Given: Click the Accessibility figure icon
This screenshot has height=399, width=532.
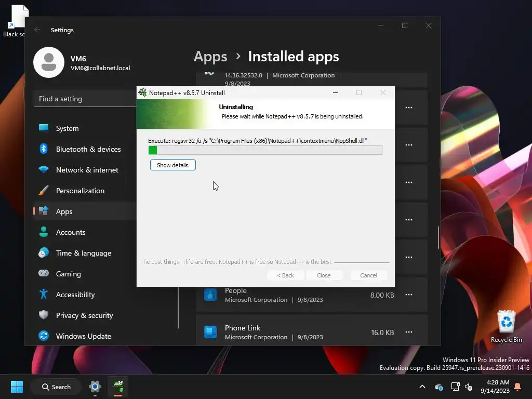Looking at the screenshot, I should [x=44, y=294].
